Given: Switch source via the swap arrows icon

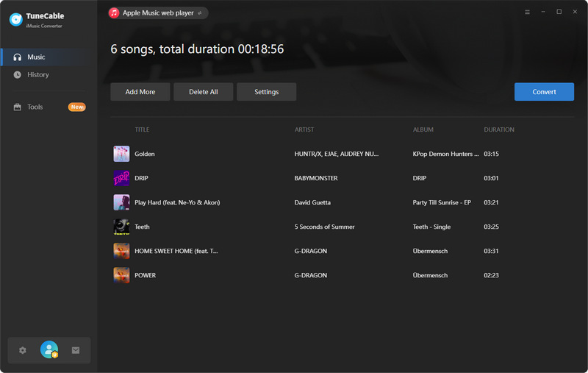Looking at the screenshot, I should click(x=199, y=13).
